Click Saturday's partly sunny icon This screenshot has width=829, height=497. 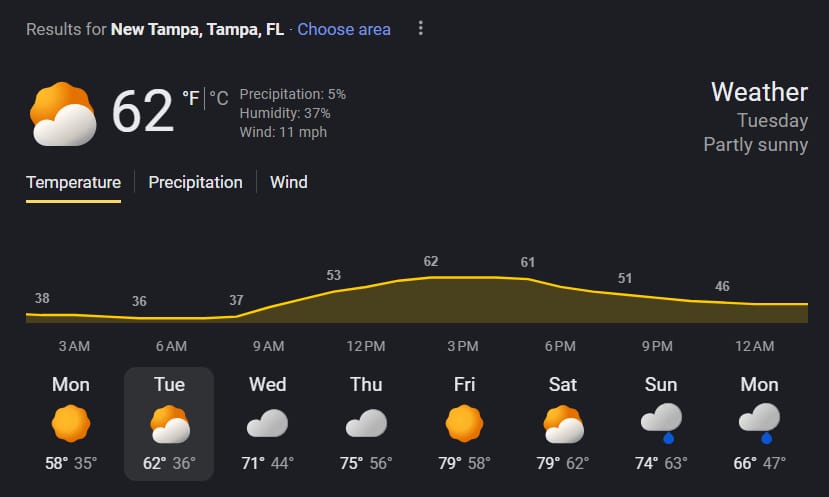[562, 425]
